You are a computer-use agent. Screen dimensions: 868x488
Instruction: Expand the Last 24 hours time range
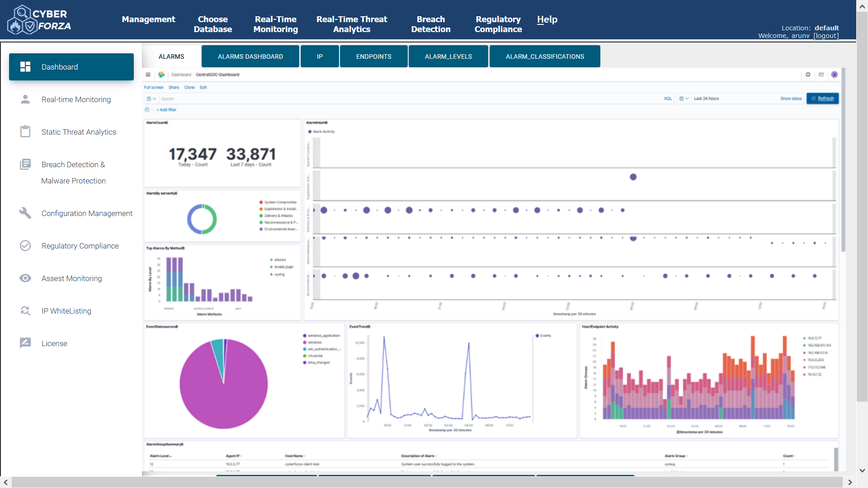pyautogui.click(x=706, y=99)
